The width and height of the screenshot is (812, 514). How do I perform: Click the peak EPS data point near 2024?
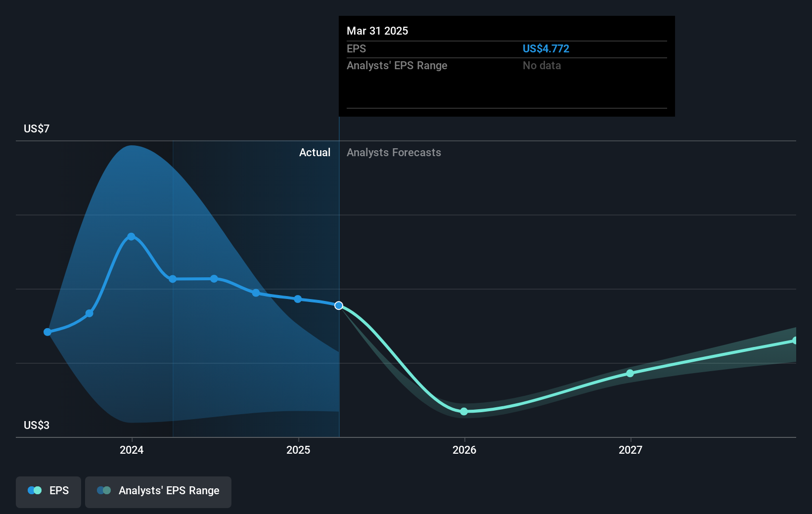click(131, 237)
